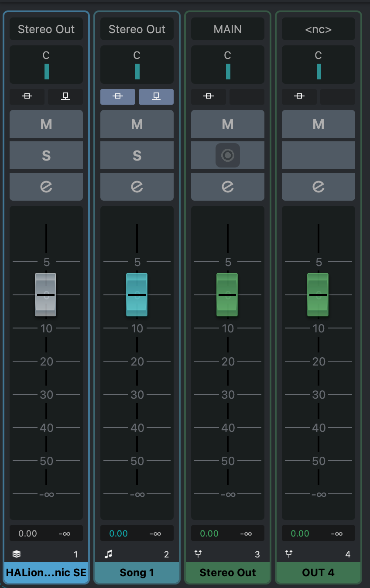370x588 pixels.
Task: Open output routing dropdown on HALion channel
Action: (46, 29)
